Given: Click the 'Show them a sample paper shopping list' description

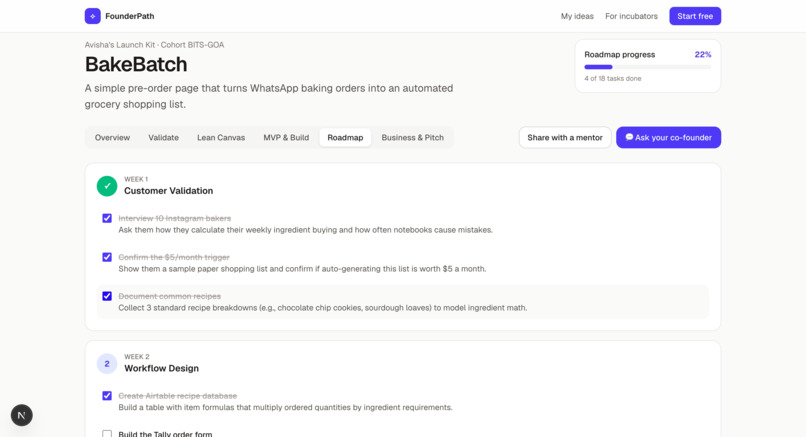Looking at the screenshot, I should pos(302,268).
